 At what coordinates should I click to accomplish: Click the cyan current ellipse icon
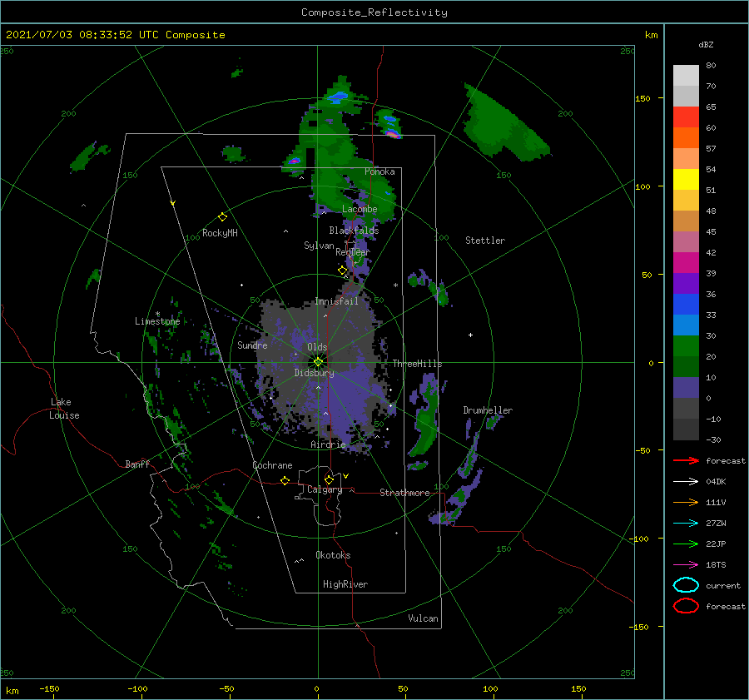686,585
